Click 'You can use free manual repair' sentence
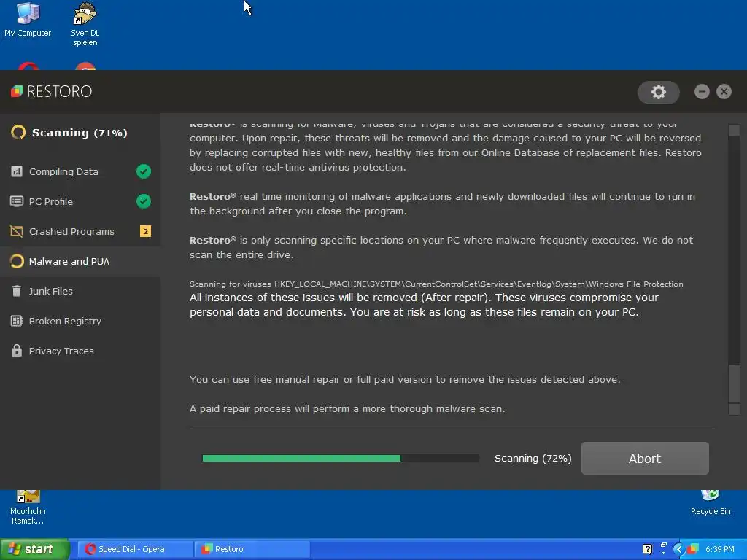Screen dimensions: 747x560 [x=405, y=379]
